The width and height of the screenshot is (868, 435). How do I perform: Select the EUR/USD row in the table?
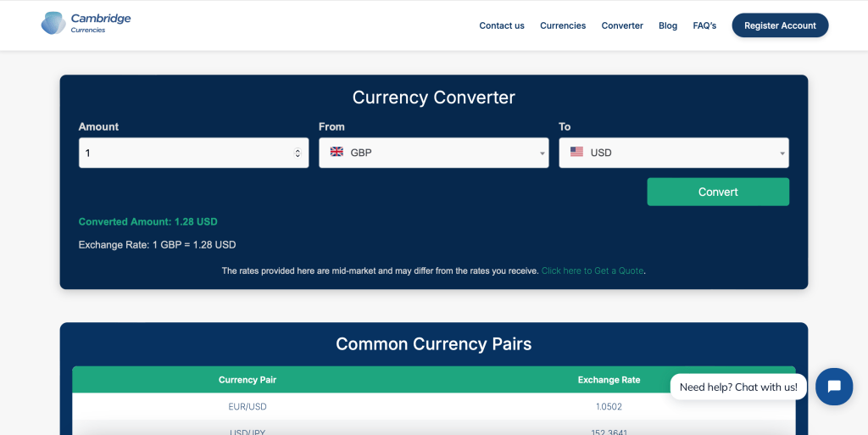248,406
